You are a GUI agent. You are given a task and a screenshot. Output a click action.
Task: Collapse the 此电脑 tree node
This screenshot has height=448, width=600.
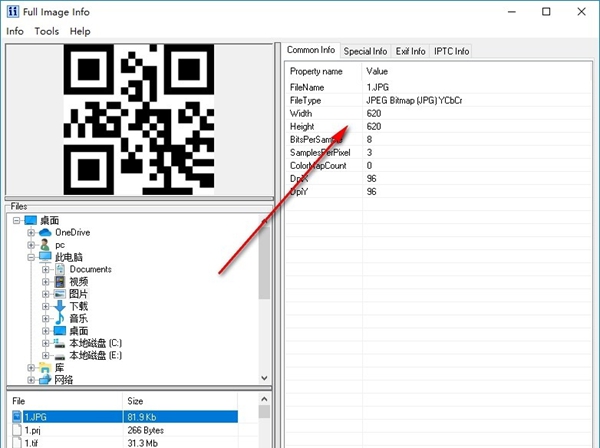pos(31,257)
